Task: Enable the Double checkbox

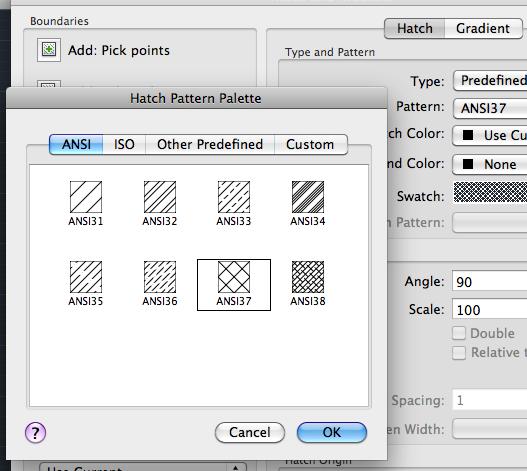Action: pyautogui.click(x=459, y=333)
